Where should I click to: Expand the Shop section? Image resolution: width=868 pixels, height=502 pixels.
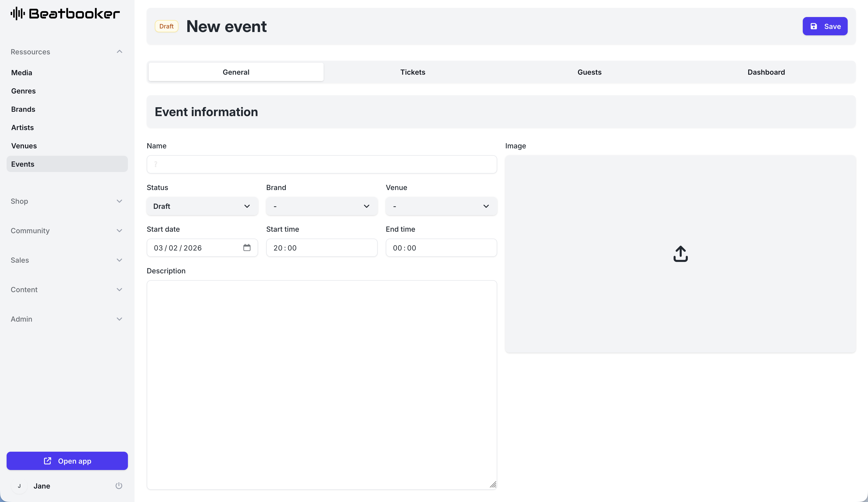point(119,201)
